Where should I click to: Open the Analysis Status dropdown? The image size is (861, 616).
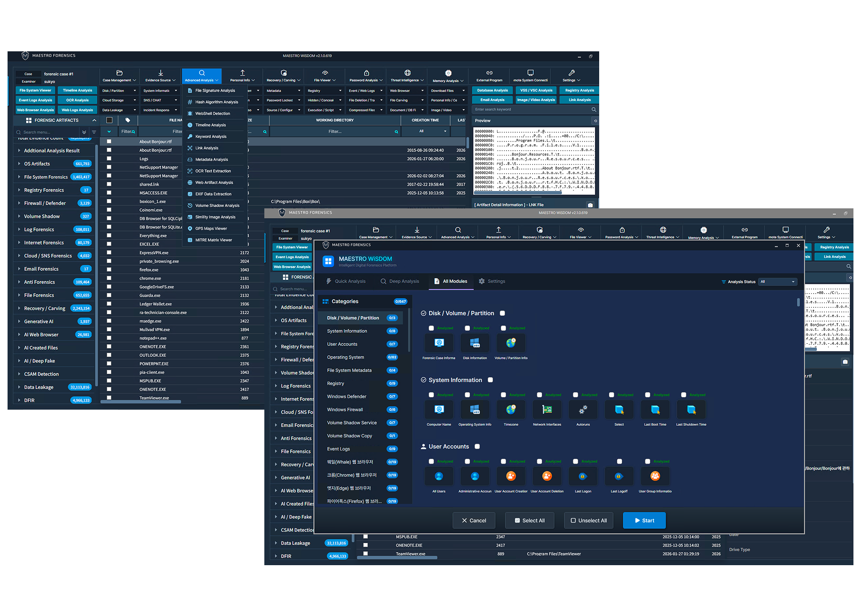pos(778,282)
